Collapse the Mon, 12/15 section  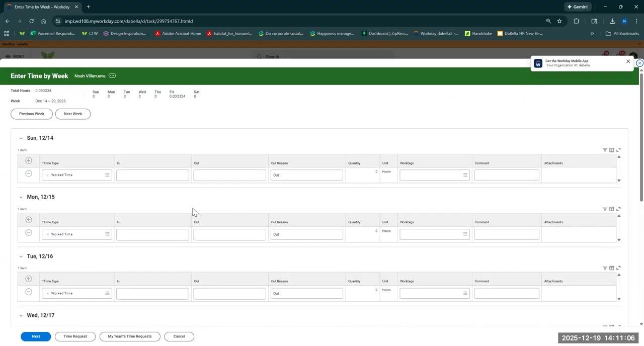21,197
